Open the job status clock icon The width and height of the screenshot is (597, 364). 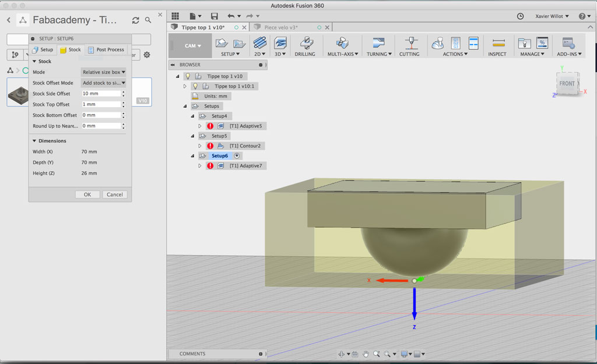click(520, 16)
